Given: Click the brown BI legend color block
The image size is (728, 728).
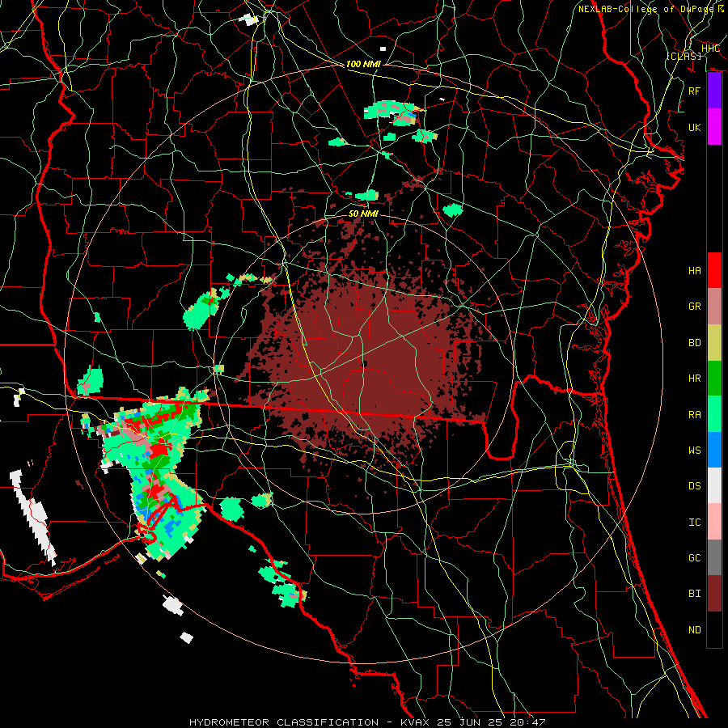Looking at the screenshot, I should [714, 594].
